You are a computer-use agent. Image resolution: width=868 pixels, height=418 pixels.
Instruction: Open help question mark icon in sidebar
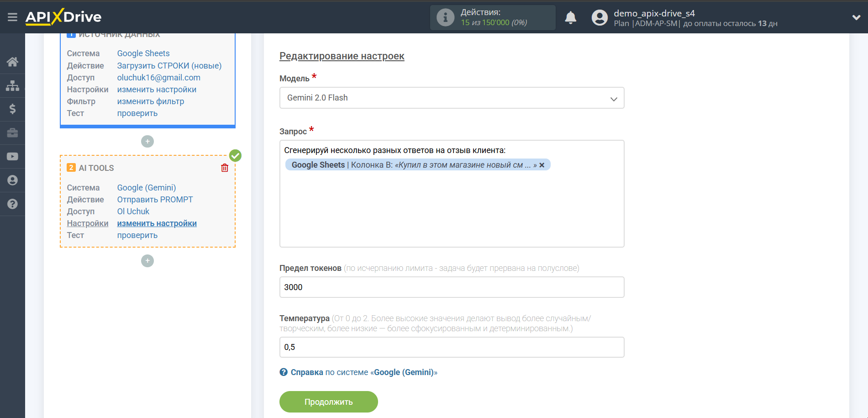(x=12, y=204)
